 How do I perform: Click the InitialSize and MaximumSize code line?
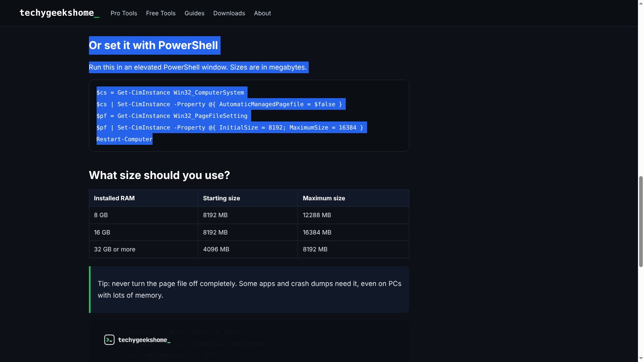230,128
